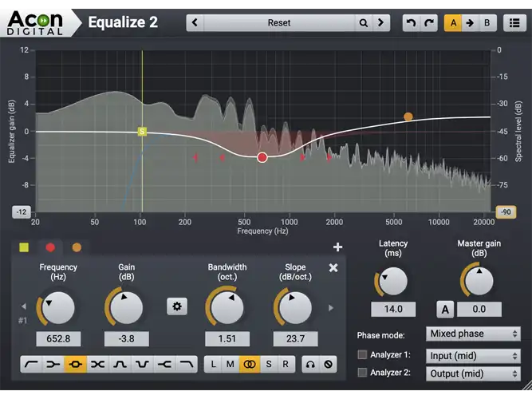Screen dimensions: 532x399
Task: Enable Analyzer 2 checkbox
Action: (362, 373)
